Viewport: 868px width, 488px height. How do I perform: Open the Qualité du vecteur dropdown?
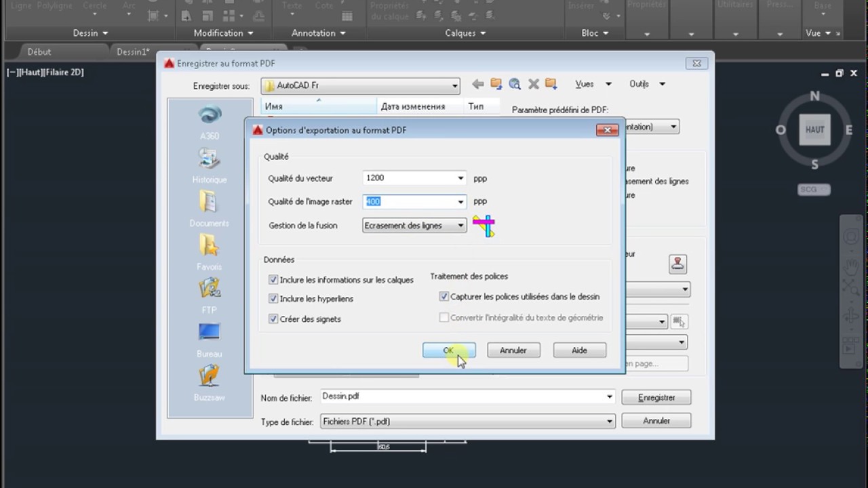(x=460, y=178)
